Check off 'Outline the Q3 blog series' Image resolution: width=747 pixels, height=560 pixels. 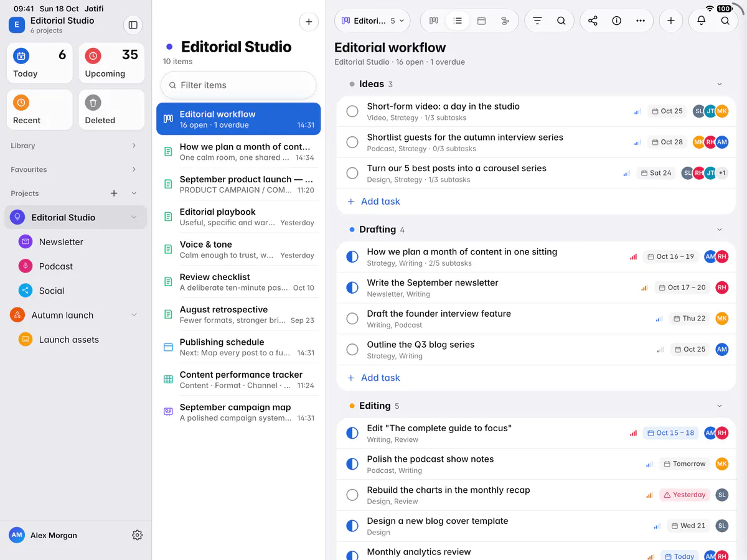point(352,350)
